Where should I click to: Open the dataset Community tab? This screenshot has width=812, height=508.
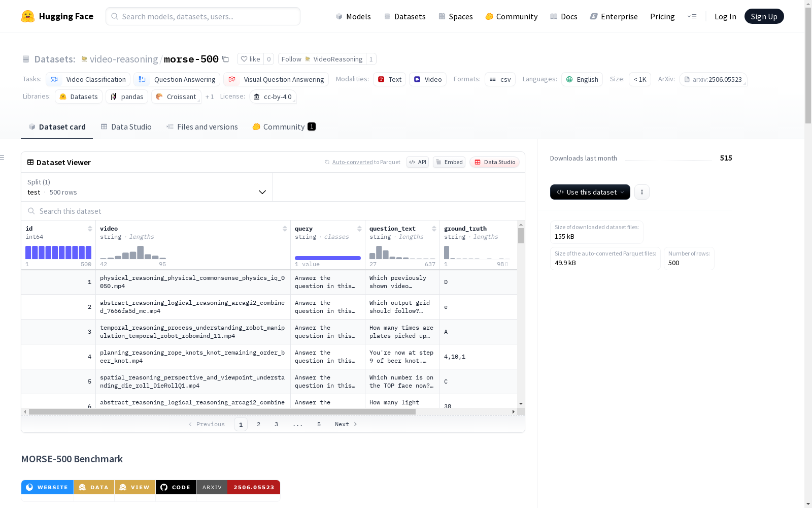point(284,127)
